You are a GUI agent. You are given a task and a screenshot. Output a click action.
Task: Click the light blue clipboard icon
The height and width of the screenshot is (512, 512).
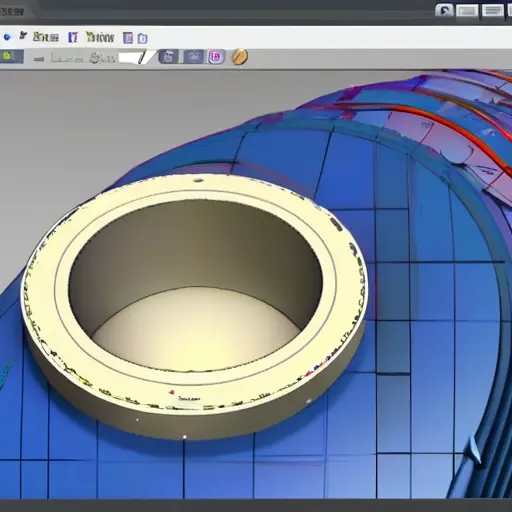coord(142,38)
